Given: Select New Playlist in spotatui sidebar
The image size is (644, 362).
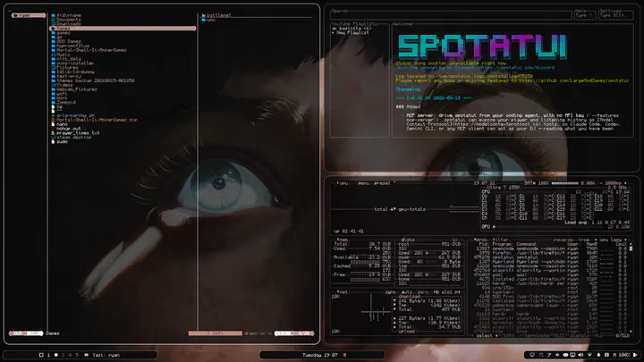Looking at the screenshot, I should point(351,33).
